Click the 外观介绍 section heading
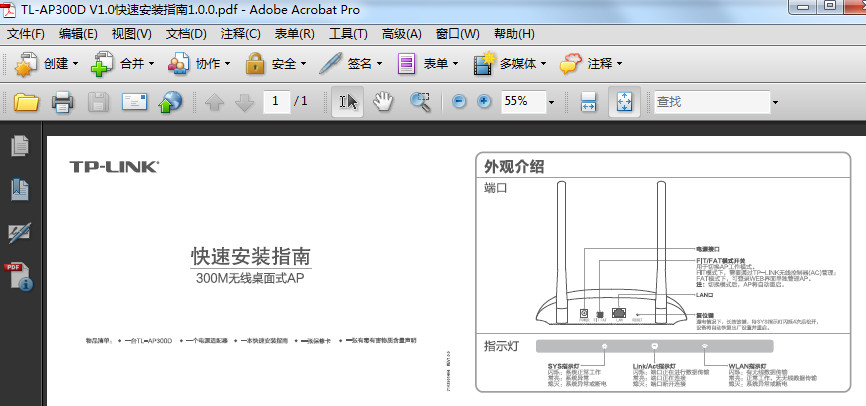The image size is (866, 406). 514,166
